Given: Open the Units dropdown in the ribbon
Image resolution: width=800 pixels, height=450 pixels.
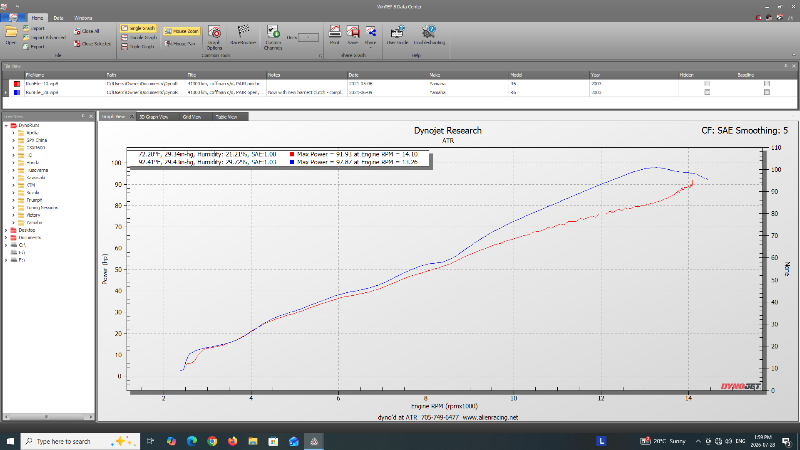Looking at the screenshot, I should coord(308,37).
